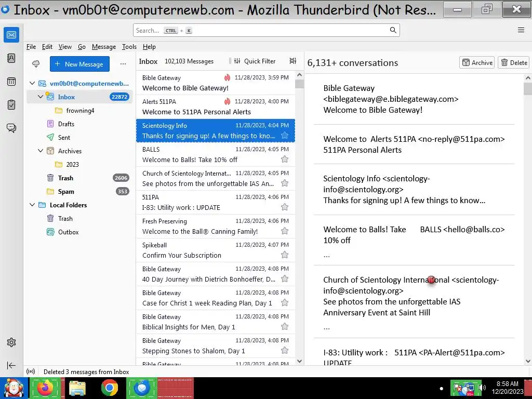Open the Start button with Santa icon
Viewport: 532px width, 399px height.
pyautogui.click(x=14, y=388)
